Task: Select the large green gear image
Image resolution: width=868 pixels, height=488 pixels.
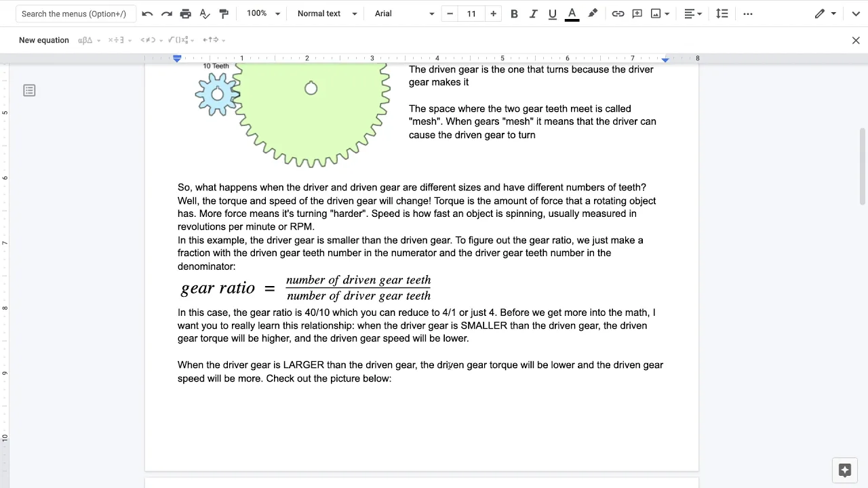Action: coord(312,114)
